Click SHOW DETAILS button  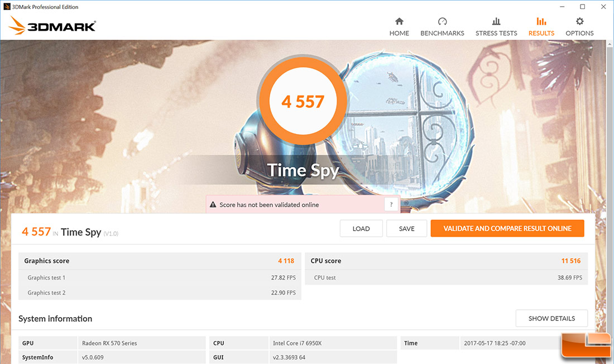click(x=551, y=318)
